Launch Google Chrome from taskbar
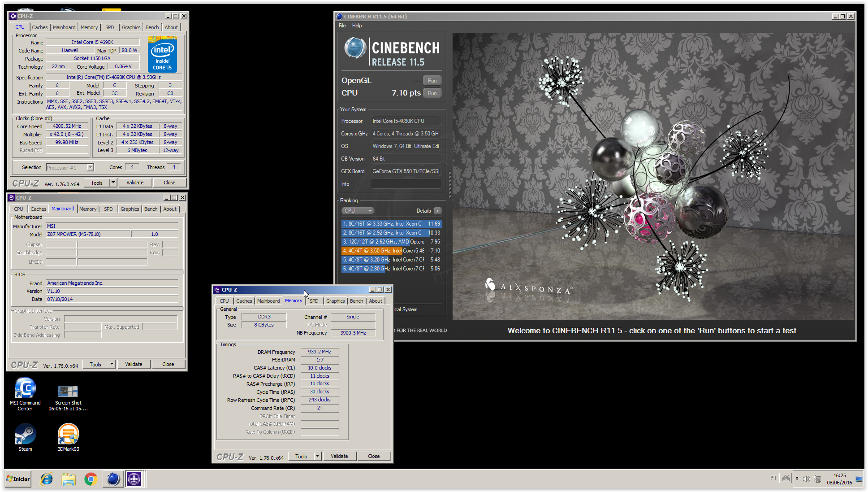The height and width of the screenshot is (492, 868). click(91, 479)
